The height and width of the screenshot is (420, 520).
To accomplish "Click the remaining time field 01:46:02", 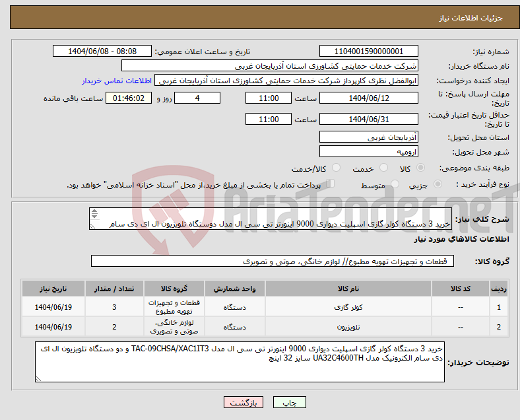I will pyautogui.click(x=129, y=98).
